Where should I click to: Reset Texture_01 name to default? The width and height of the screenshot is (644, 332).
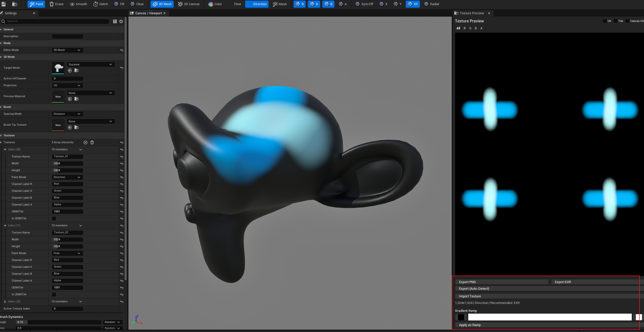pos(122,157)
